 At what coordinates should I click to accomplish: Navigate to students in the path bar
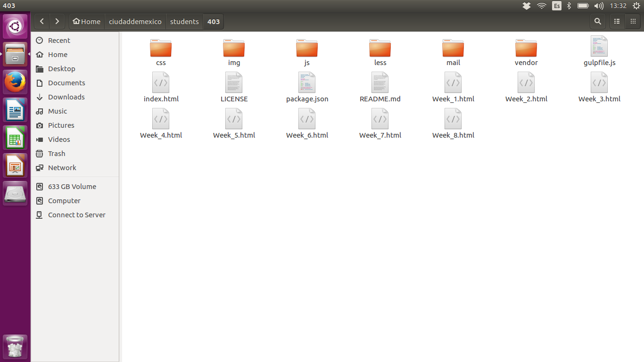184,21
